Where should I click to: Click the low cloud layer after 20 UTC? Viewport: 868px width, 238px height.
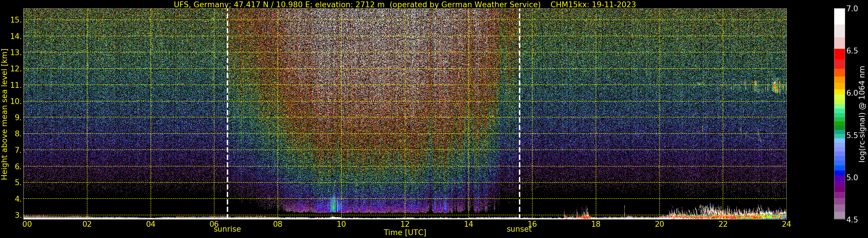click(x=728, y=211)
